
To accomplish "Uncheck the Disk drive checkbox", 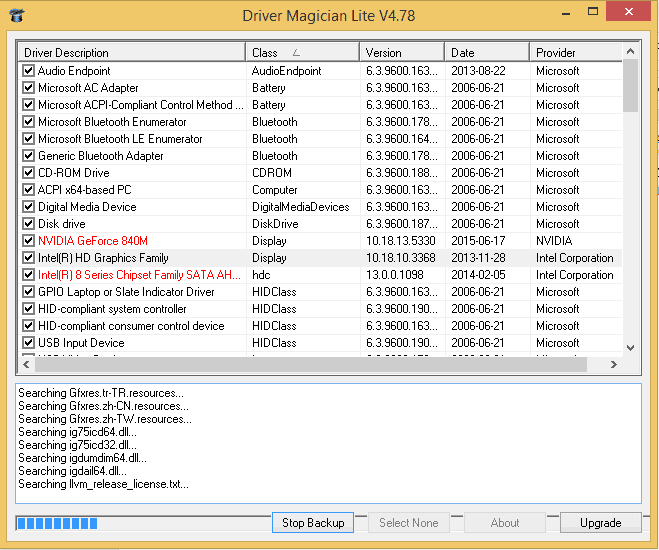I will pyautogui.click(x=28, y=224).
